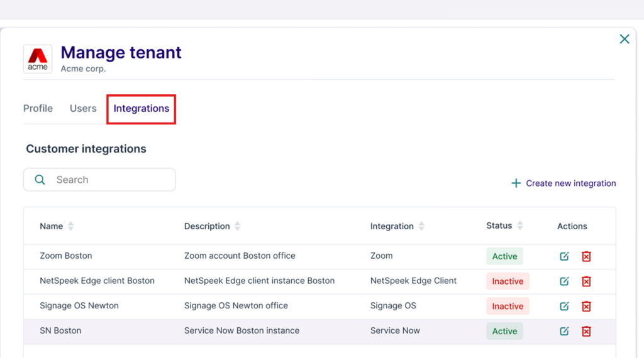The width and height of the screenshot is (644, 358).
Task: Delete NetSpeek Edge client Boston integration
Action: 586,281
